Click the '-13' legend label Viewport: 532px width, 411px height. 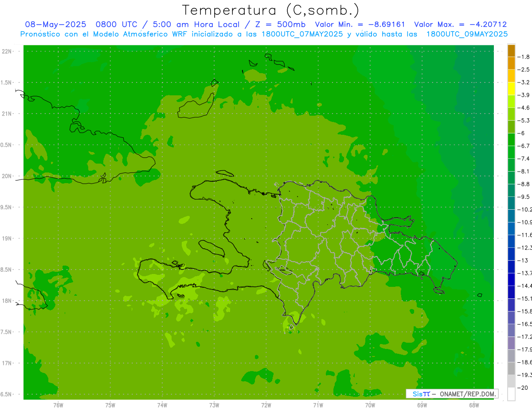point(523,260)
